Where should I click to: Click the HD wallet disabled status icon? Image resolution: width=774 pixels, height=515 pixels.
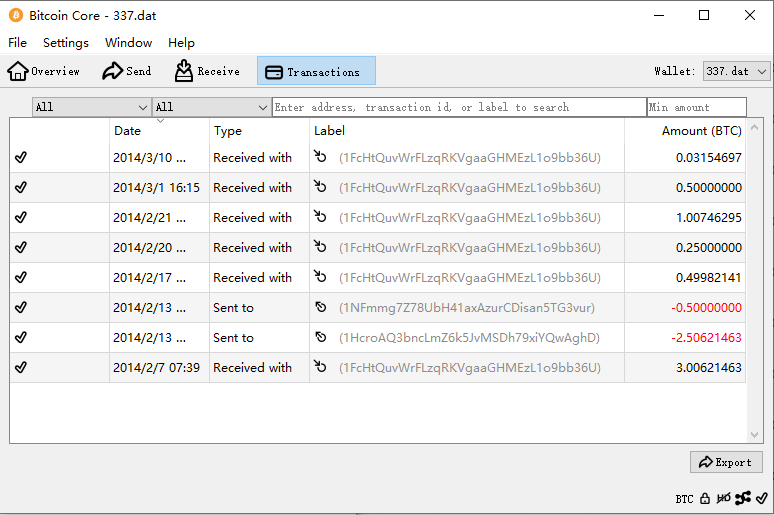[x=723, y=498]
